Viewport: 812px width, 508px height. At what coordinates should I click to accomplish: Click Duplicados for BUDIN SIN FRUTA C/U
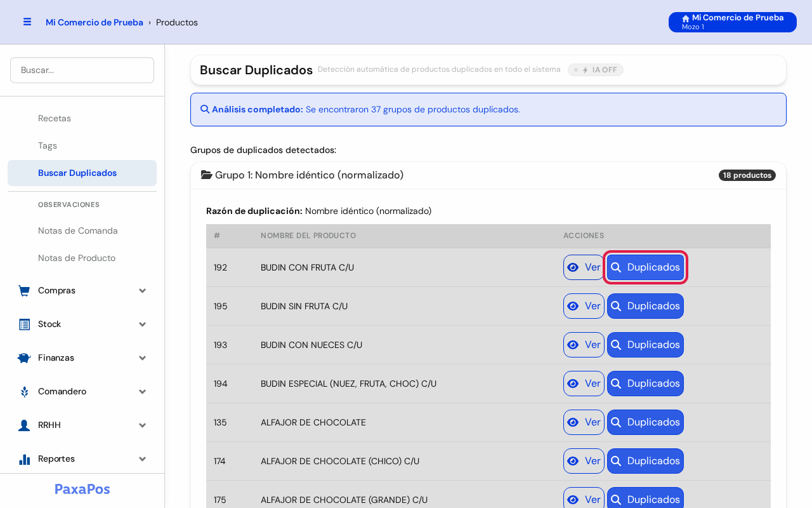(x=645, y=306)
